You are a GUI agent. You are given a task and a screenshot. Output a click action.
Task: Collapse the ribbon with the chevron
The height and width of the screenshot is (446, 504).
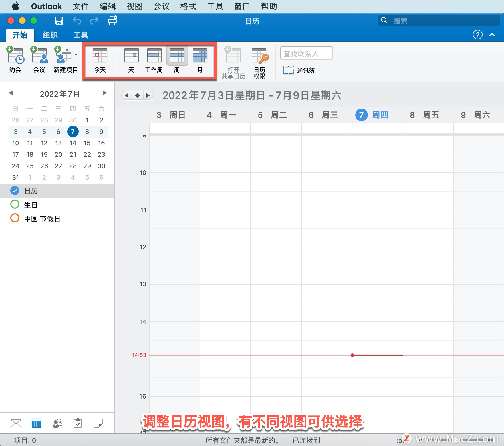492,35
